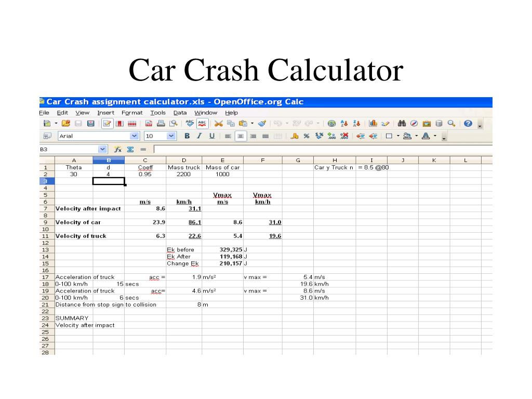Click the Format Paintbrush icon
The image size is (532, 399).
(x=262, y=124)
